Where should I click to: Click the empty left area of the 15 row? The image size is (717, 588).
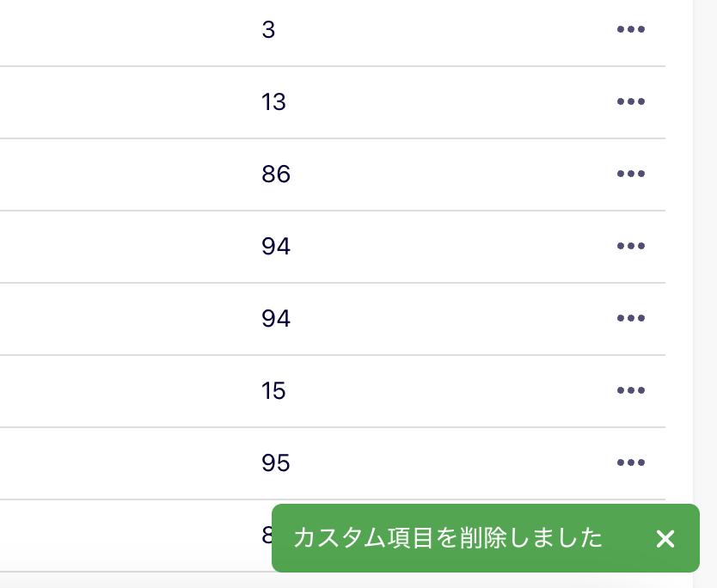(128, 391)
